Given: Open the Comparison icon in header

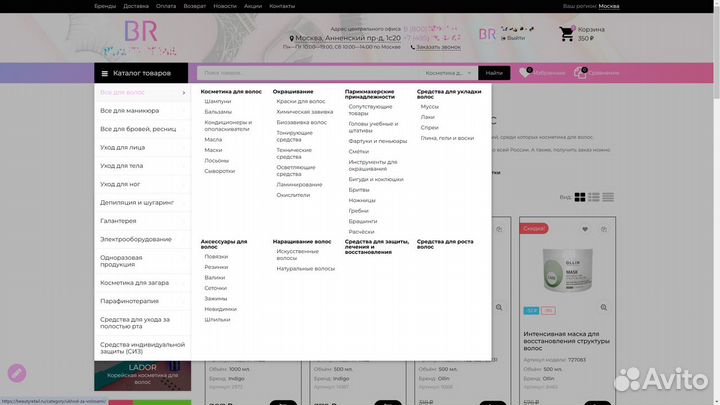Looking at the screenshot, I should coord(580,73).
